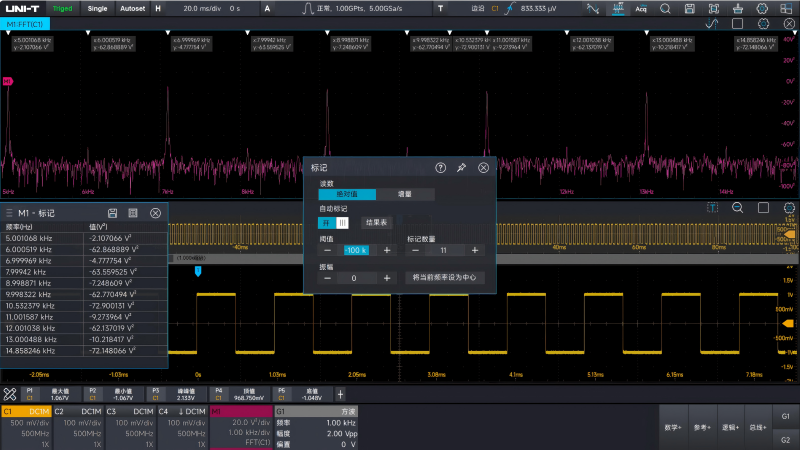
Task: Close the 标记 dialog
Action: coord(483,168)
